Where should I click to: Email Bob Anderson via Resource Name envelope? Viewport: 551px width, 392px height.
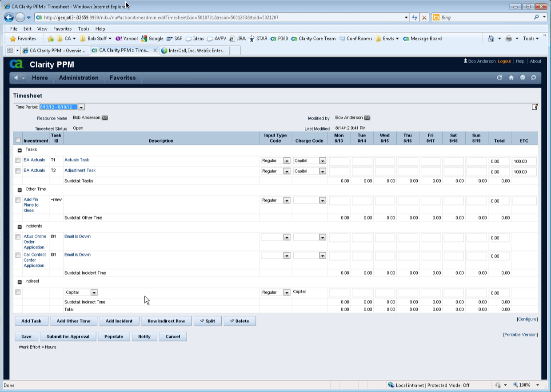105,118
